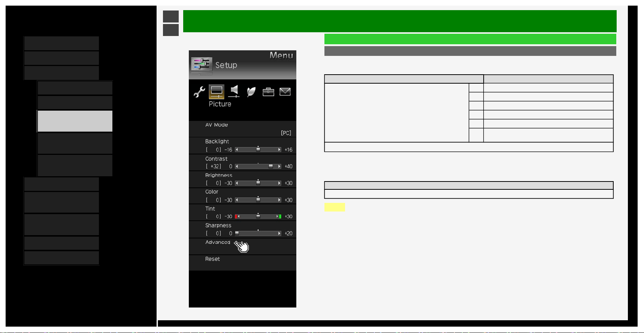Click the hand pointer cursor beside Advanced

242,246
